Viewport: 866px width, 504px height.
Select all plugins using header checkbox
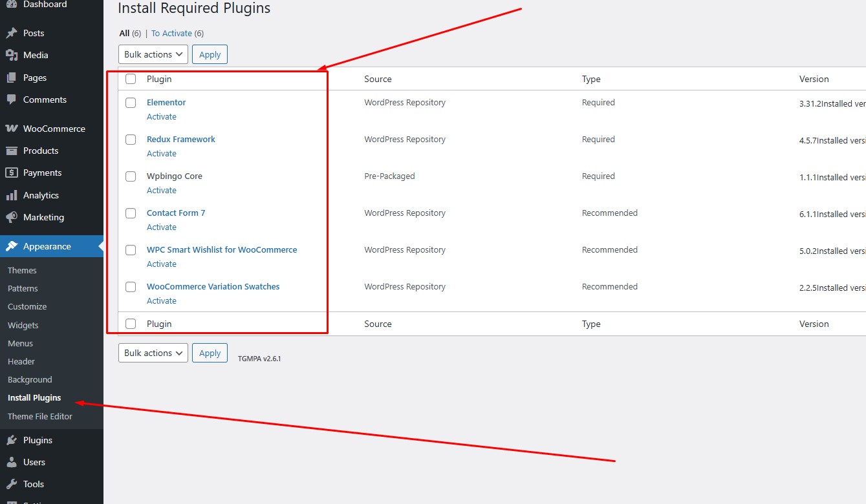(131, 79)
